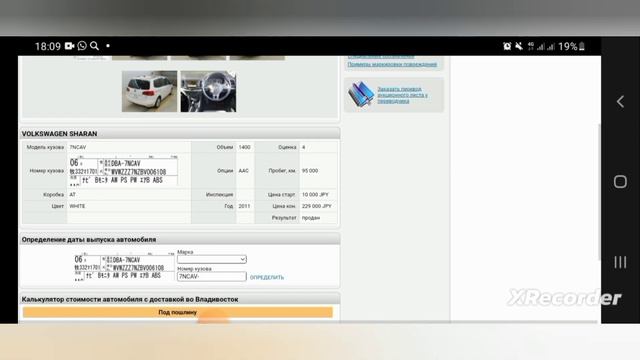This screenshot has width=640, height=360.
Task: Tap the alarm clock status icon
Action: (x=507, y=46)
